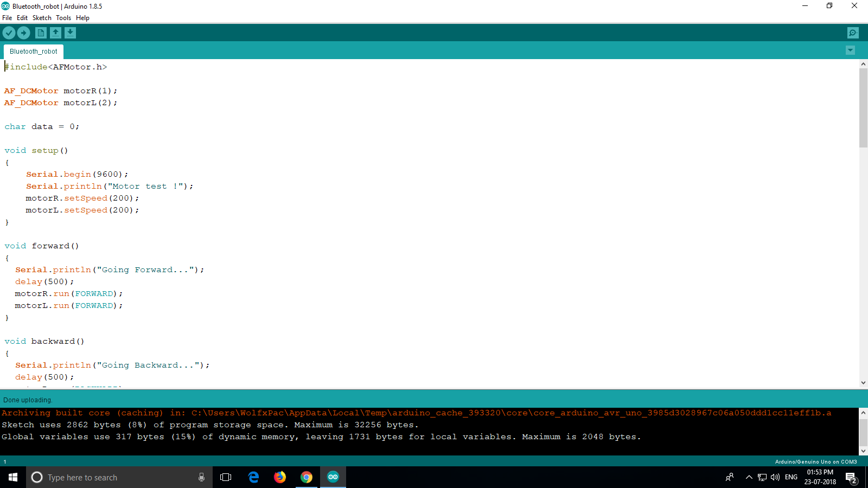The image size is (868, 488).
Task: Click the 'Sketch uses 2862 bytes' console line
Action: (210, 425)
